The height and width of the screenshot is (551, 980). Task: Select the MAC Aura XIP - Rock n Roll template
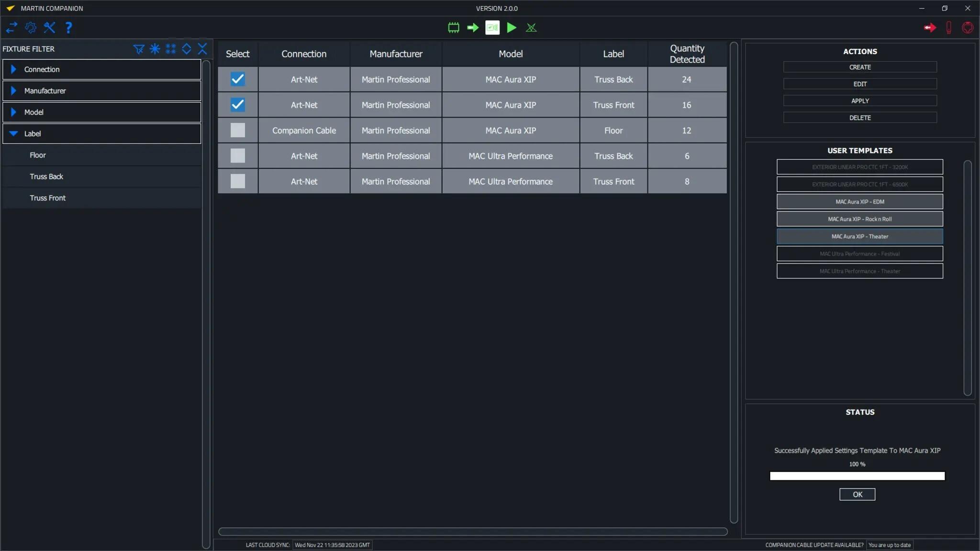[x=860, y=219]
